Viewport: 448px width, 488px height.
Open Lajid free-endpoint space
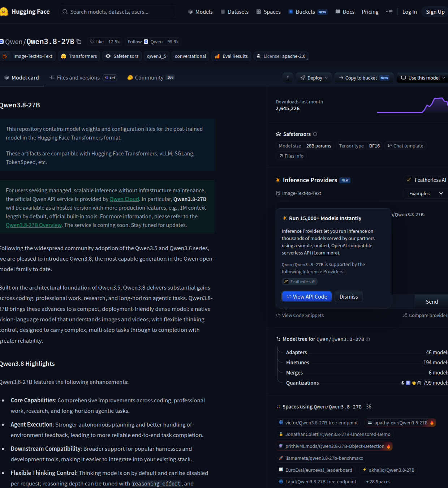pyautogui.click(x=318, y=481)
